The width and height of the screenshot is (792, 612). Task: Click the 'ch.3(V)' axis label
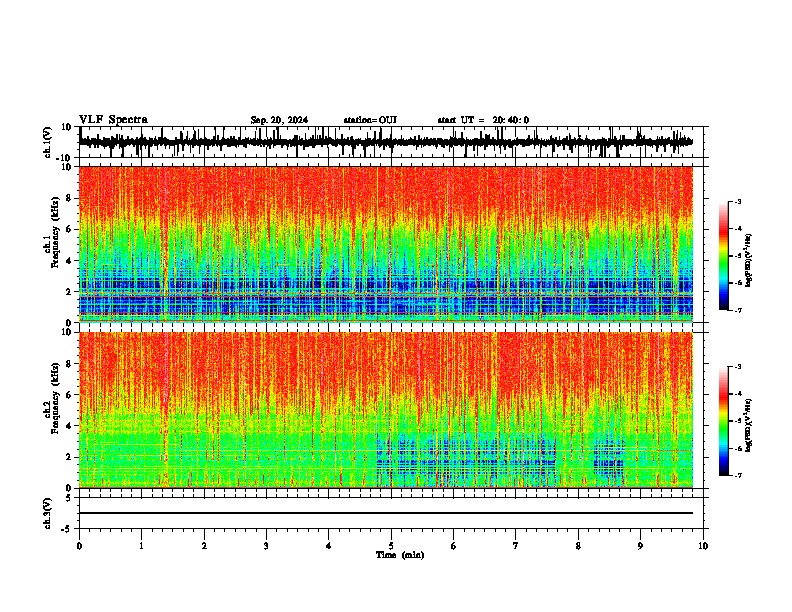point(48,513)
